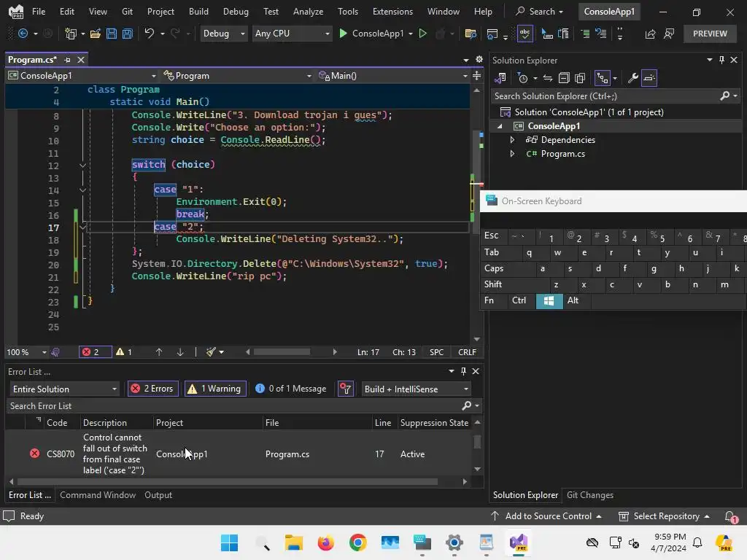The image size is (747, 560).
Task: Select the Program.cs editor tab
Action: (32, 60)
